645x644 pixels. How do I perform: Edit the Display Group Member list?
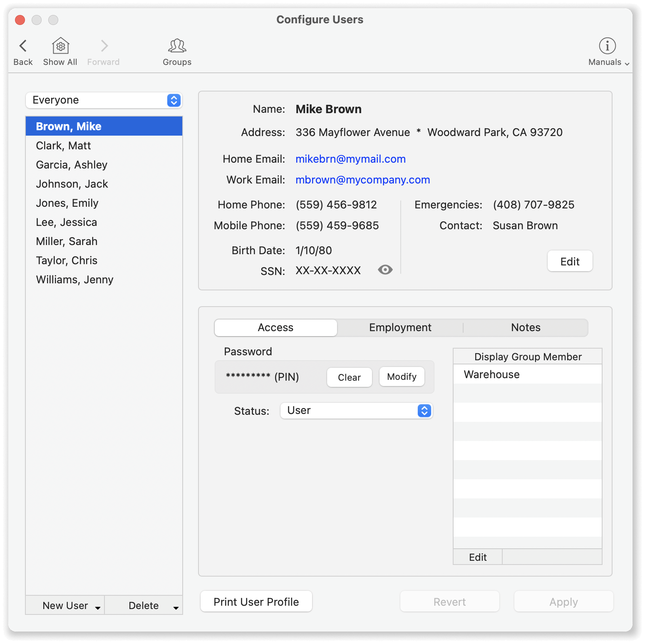478,557
